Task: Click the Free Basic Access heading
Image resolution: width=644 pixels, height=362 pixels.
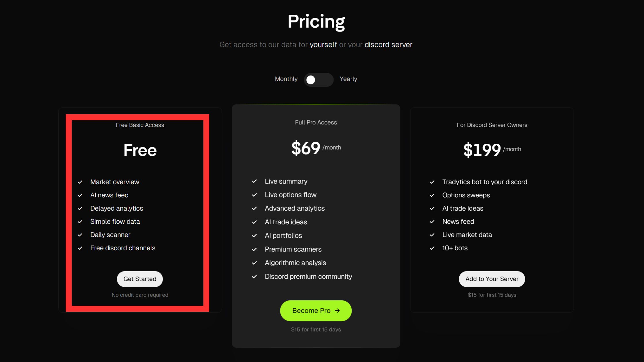Action: tap(140, 125)
